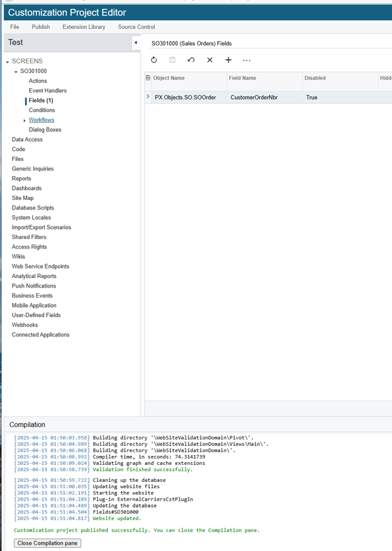Viewport: 392px width, 551px height.
Task: Click the Refresh toolbar icon
Action: click(154, 60)
